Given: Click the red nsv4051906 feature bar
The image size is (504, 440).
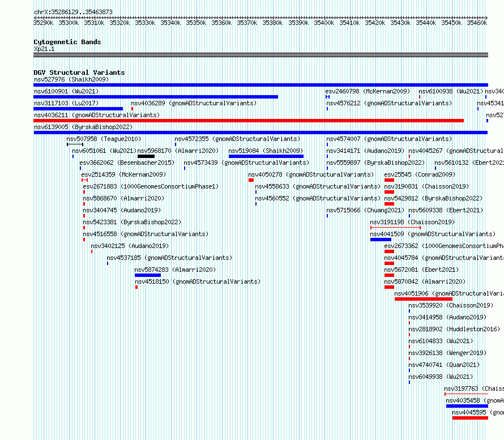Looking at the screenshot, I should [x=424, y=299].
